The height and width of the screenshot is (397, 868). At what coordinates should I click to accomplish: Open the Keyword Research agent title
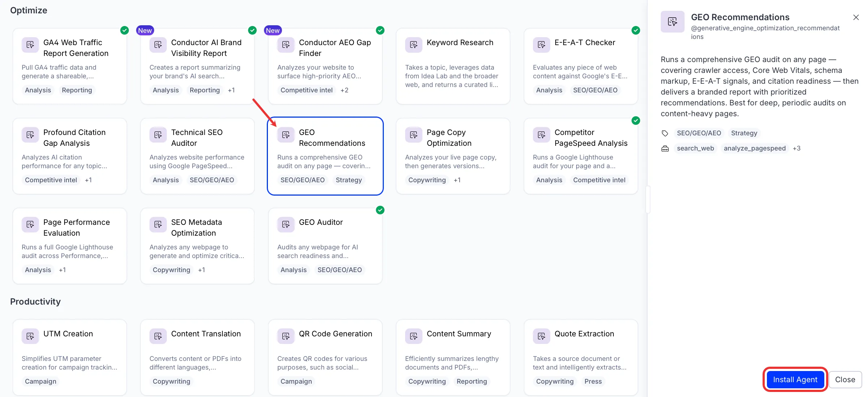tap(460, 43)
